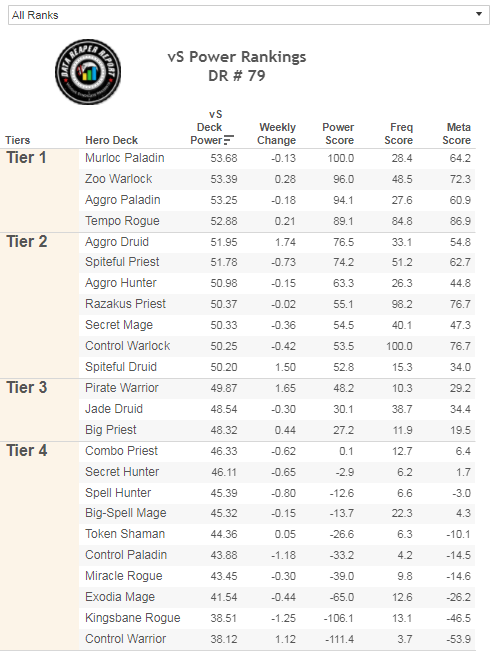The height and width of the screenshot is (655, 498).
Task: Click the Power Score column header
Action: click(338, 134)
